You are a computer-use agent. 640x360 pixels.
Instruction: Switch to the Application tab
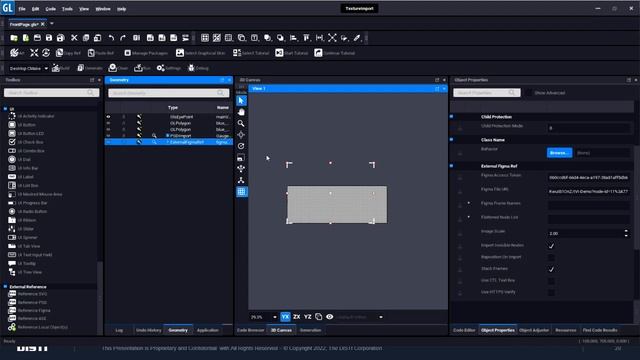208,330
